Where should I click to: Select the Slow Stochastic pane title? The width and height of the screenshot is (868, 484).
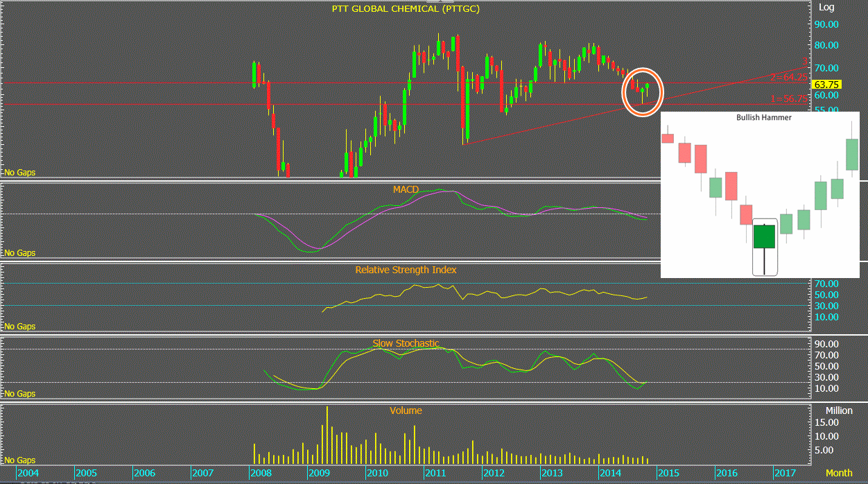tap(406, 343)
